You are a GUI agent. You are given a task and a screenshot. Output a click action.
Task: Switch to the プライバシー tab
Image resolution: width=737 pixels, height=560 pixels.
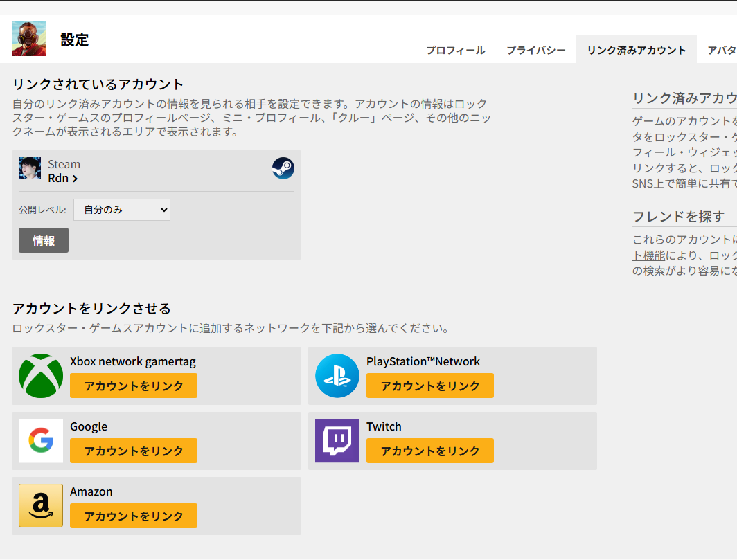[536, 51]
